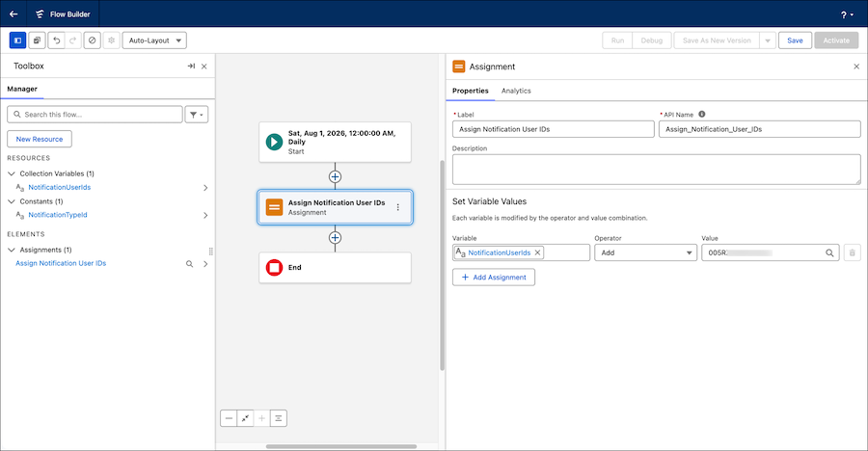The height and width of the screenshot is (451, 868).
Task: Open the flow settings gear icon
Action: (111, 40)
